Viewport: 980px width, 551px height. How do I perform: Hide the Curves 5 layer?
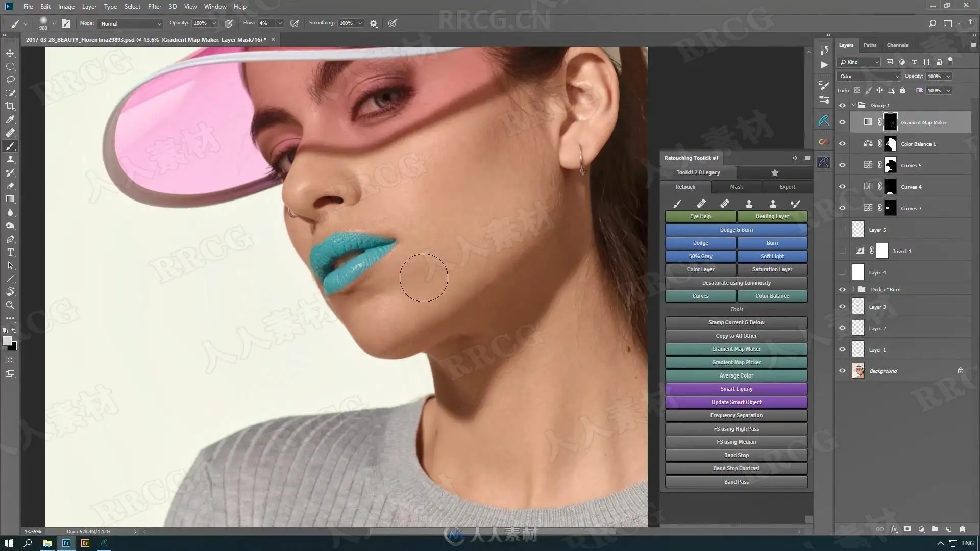(842, 165)
